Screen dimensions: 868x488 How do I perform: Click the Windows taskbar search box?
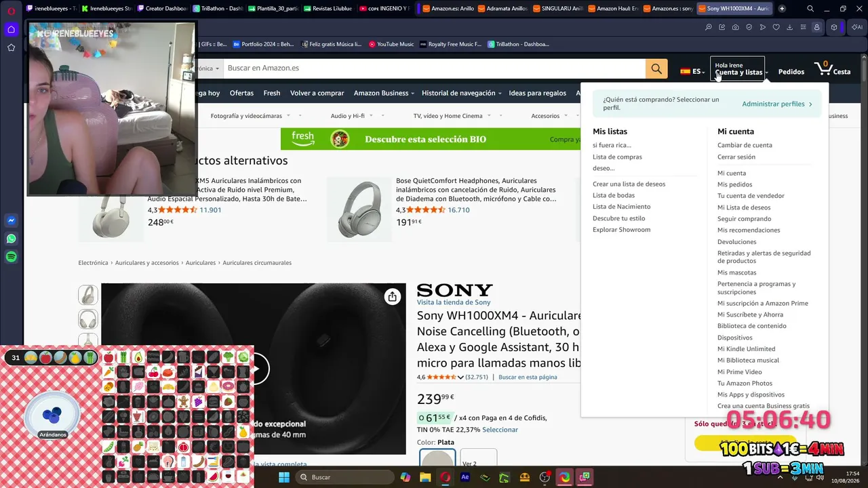344,477
